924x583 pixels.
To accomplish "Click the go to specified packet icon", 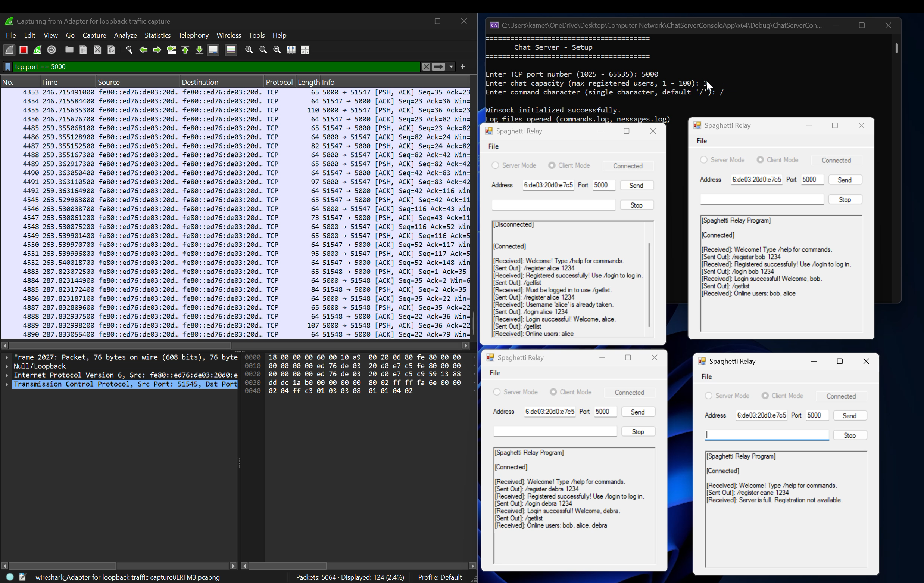I will pyautogui.click(x=172, y=50).
